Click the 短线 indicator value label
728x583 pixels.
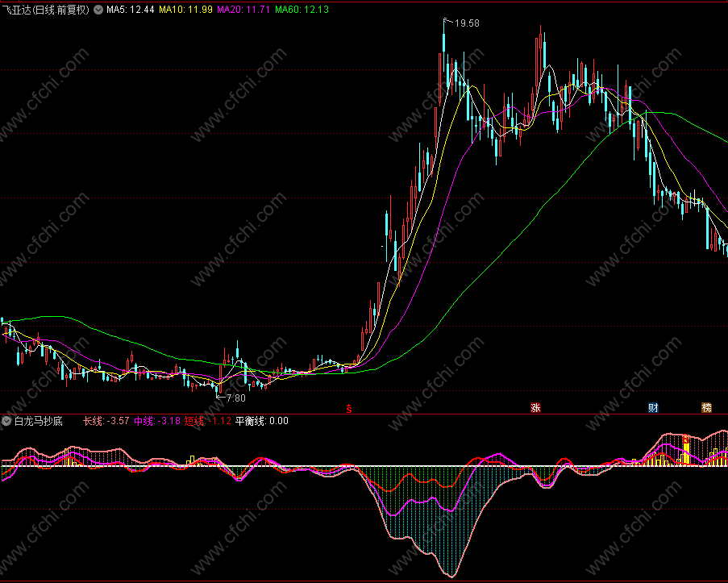[x=207, y=422]
